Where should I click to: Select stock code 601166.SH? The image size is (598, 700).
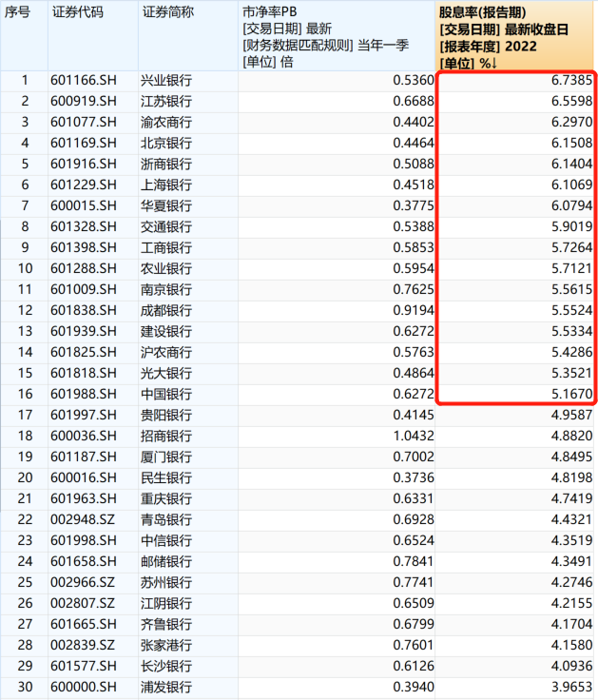click(x=84, y=80)
